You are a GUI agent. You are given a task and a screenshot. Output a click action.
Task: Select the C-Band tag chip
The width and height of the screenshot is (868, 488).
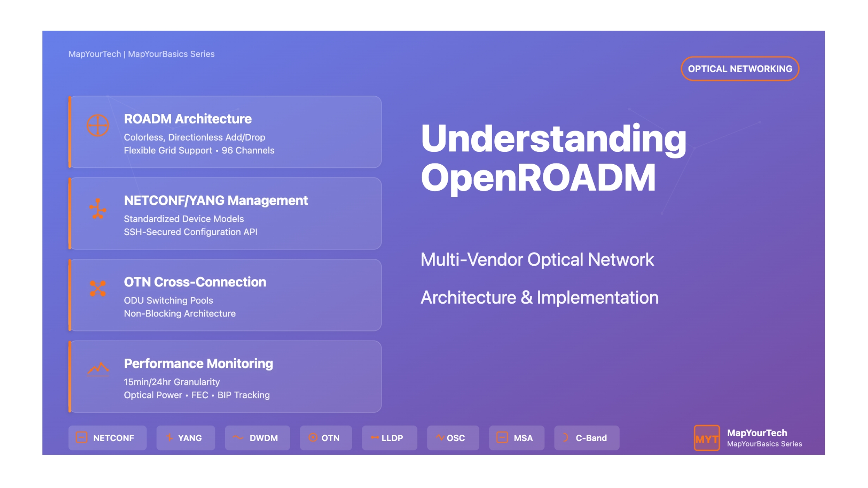(586, 438)
